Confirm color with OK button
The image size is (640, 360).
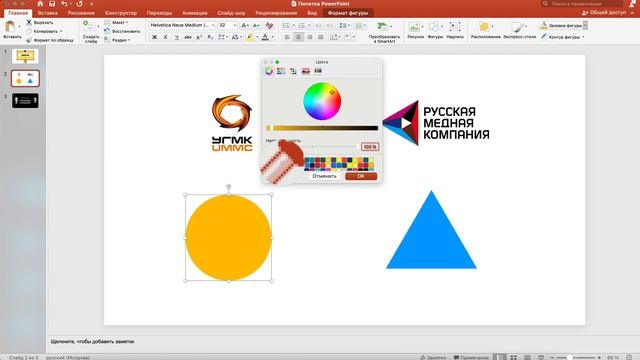[x=361, y=176]
